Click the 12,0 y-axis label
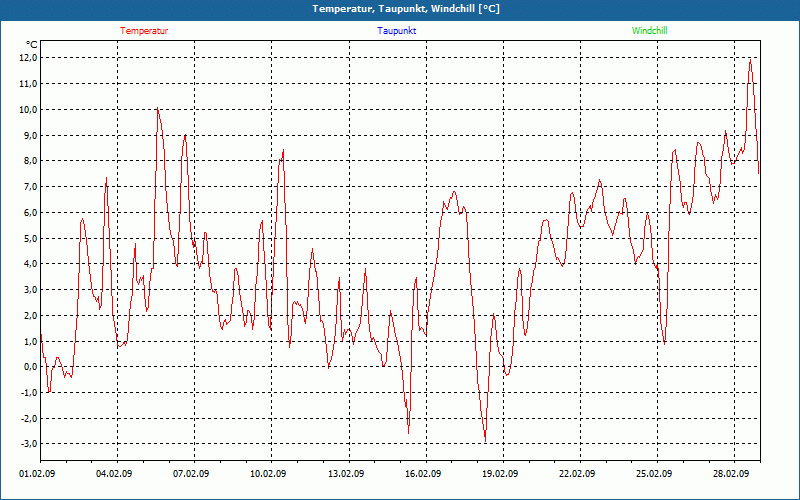 [28, 58]
